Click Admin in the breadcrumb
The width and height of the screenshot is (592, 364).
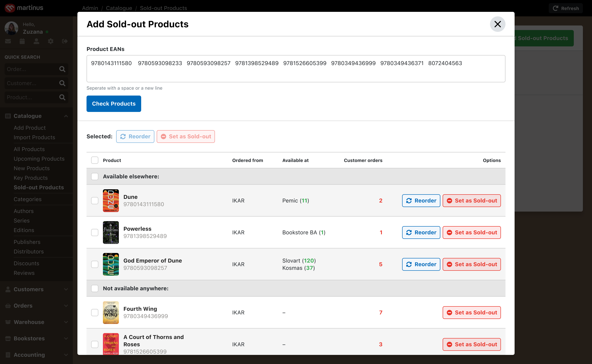pos(90,8)
